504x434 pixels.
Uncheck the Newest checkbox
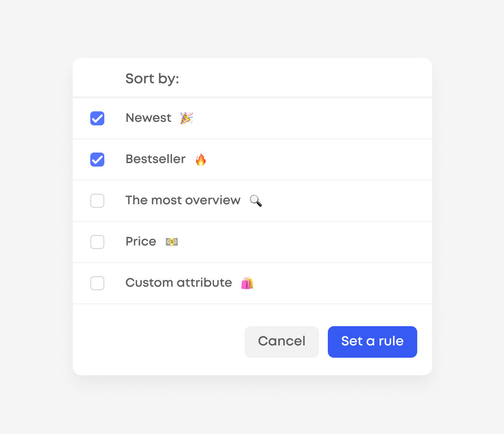tap(97, 118)
